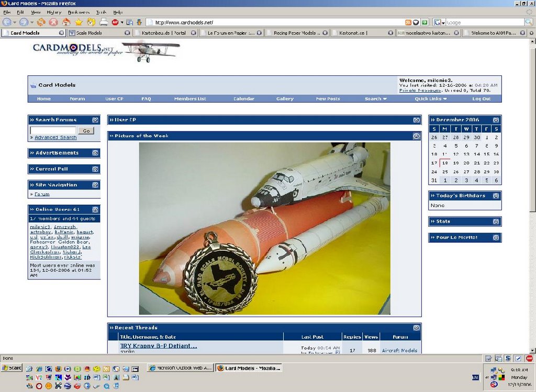The image size is (536, 392).
Task: Click the Print icon in toolbar
Action: [104, 22]
